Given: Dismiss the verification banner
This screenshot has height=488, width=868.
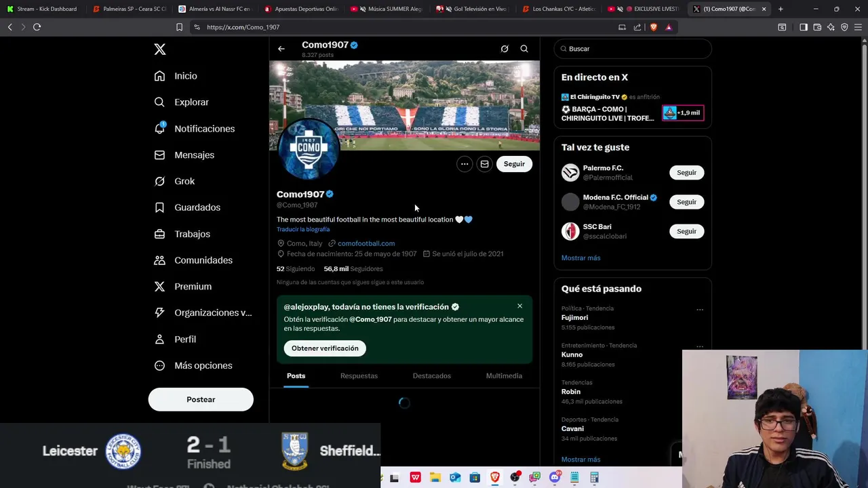Looking at the screenshot, I should click(x=520, y=306).
